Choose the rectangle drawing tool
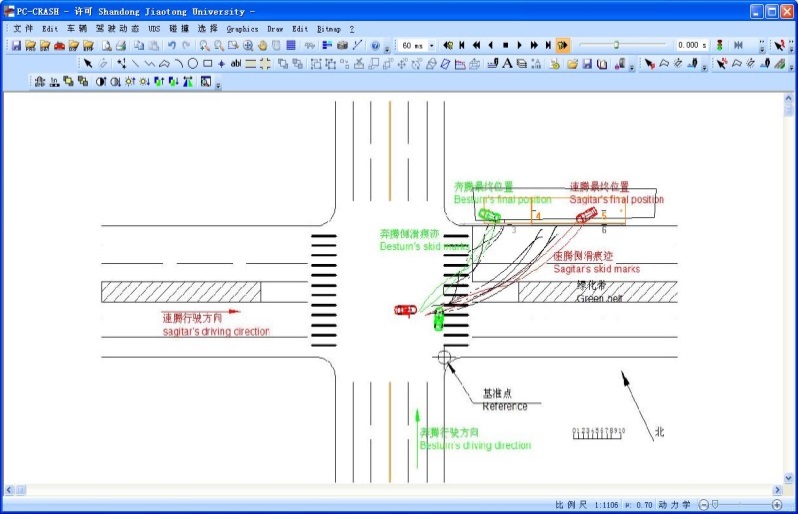The height and width of the screenshot is (514, 798). [207, 64]
